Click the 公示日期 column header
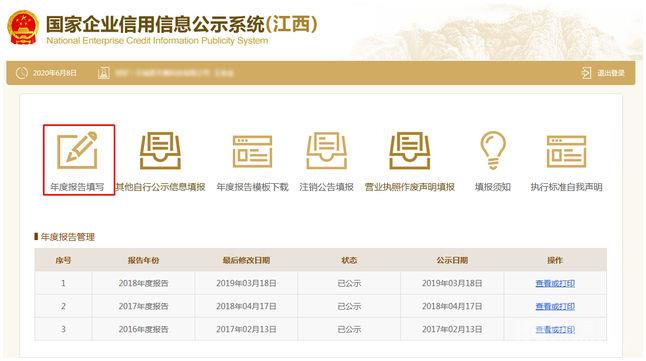This screenshot has height=361, width=646. point(452,260)
